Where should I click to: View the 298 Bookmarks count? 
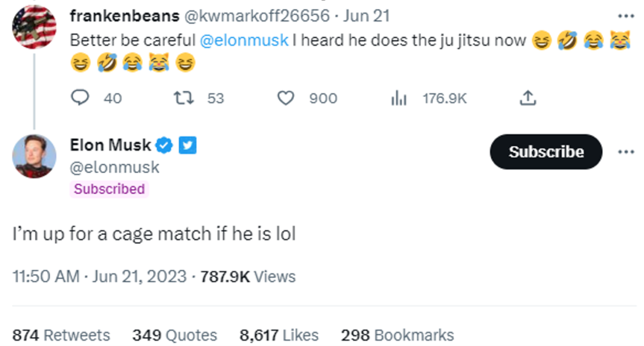point(397,335)
